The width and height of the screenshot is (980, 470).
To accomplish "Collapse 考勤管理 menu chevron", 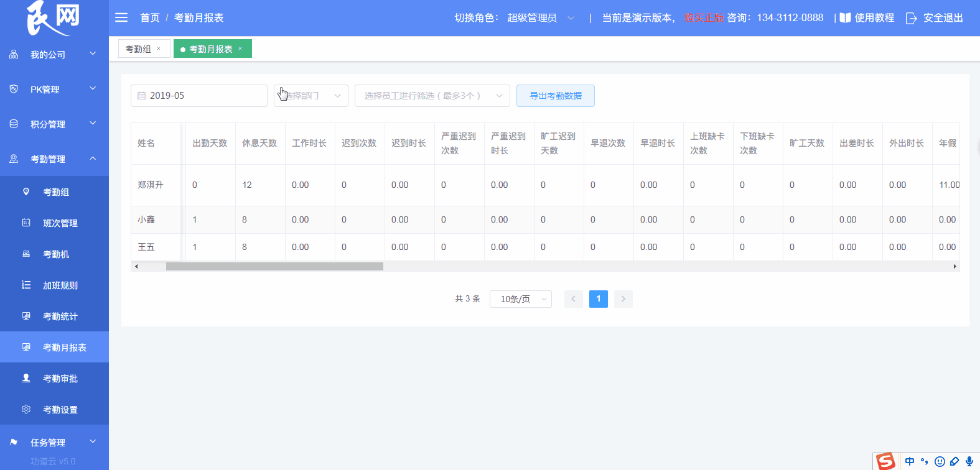I will [x=93, y=158].
